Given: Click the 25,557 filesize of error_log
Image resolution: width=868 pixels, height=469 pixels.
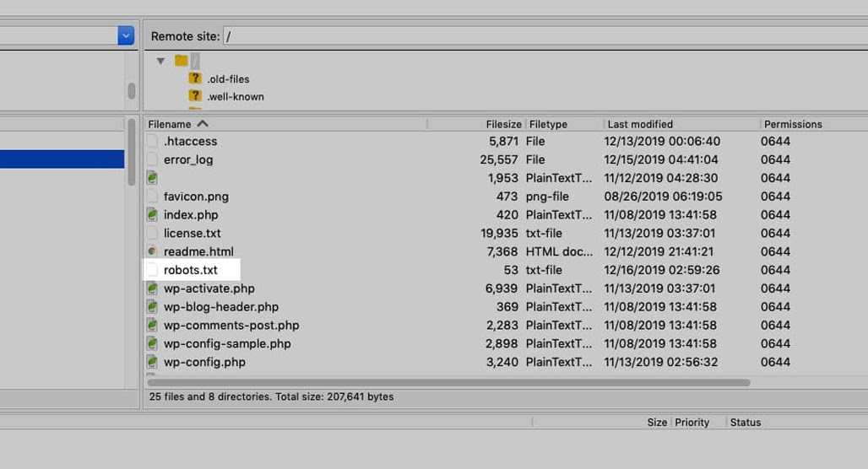Looking at the screenshot, I should pos(499,159).
